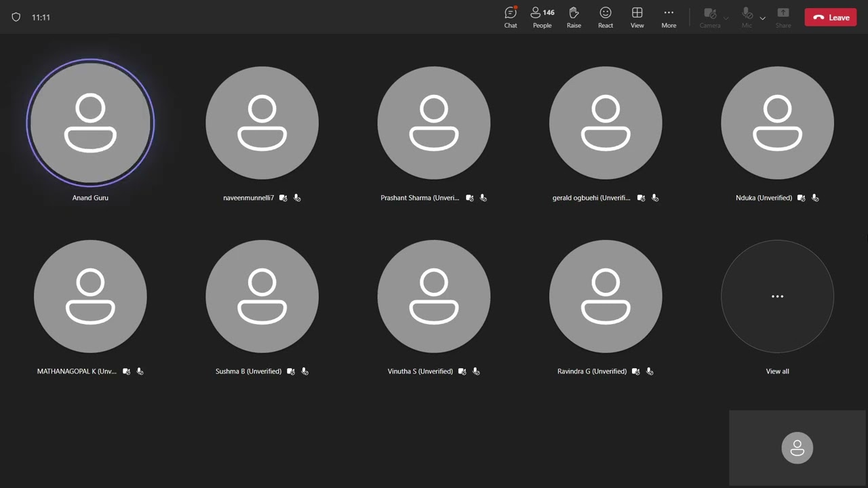Click Ravindra G's muted mic icon
This screenshot has height=488, width=868.
tap(650, 371)
